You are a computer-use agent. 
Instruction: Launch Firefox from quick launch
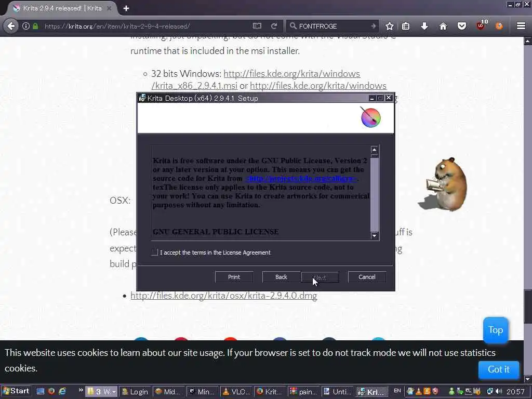(51, 391)
